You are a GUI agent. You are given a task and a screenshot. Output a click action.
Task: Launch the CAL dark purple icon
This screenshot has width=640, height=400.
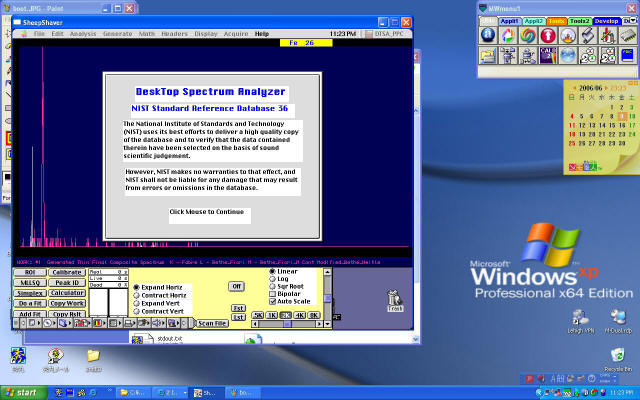[548, 56]
